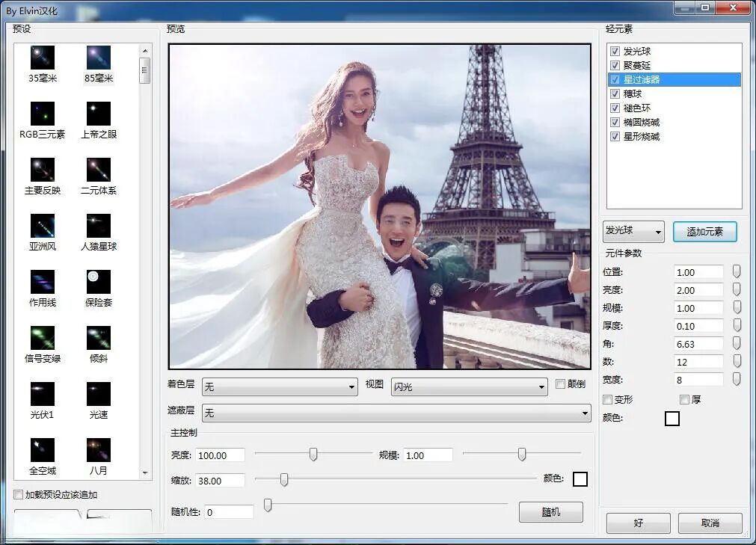Select the RGB三元素 preset icon

[x=43, y=114]
